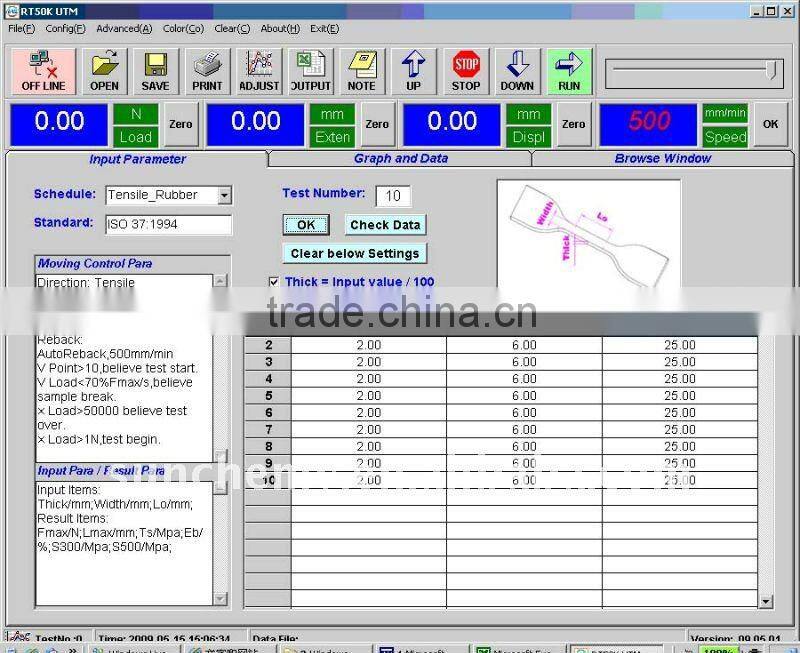Move crosshead up using the UP arrow icon
Image resolution: width=800 pixels, height=653 pixels.
413,70
